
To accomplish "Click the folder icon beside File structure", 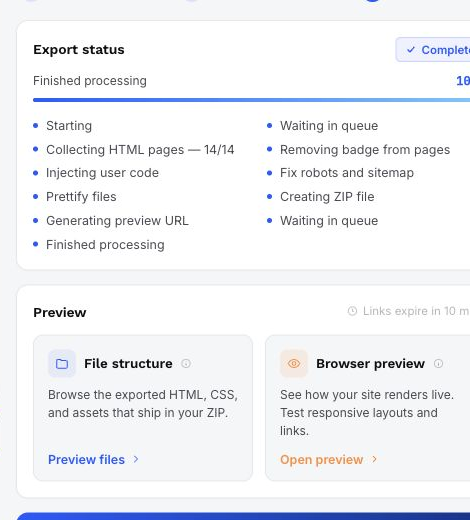I will coord(62,364).
